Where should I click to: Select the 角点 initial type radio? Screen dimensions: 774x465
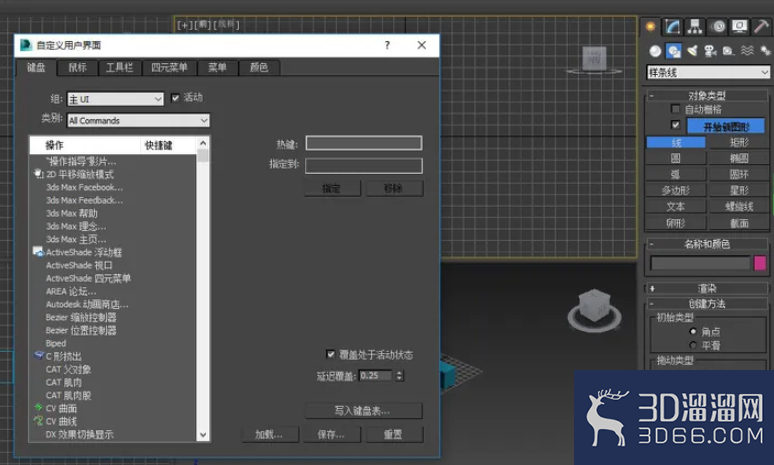click(693, 331)
